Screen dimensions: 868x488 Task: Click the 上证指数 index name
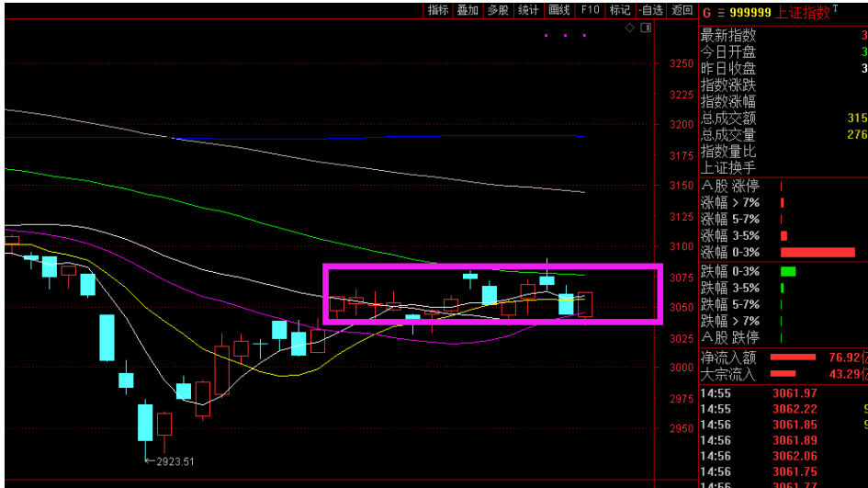(x=802, y=13)
